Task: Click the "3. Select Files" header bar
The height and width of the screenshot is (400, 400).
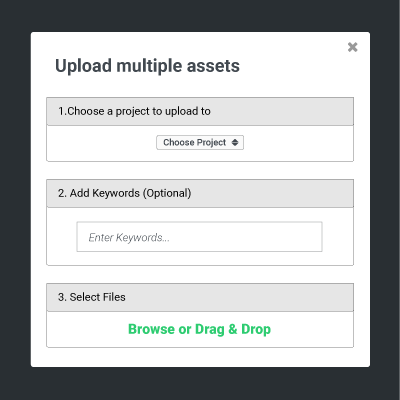Action: click(200, 297)
